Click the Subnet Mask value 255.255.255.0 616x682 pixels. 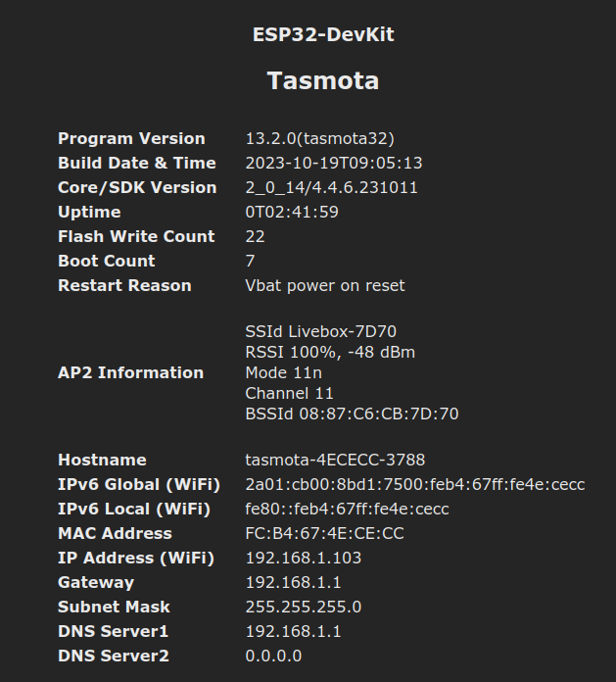tap(303, 607)
